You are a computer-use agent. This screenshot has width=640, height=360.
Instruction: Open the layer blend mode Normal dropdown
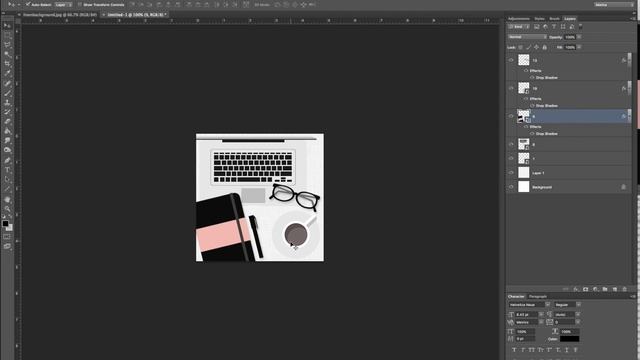[x=527, y=37]
